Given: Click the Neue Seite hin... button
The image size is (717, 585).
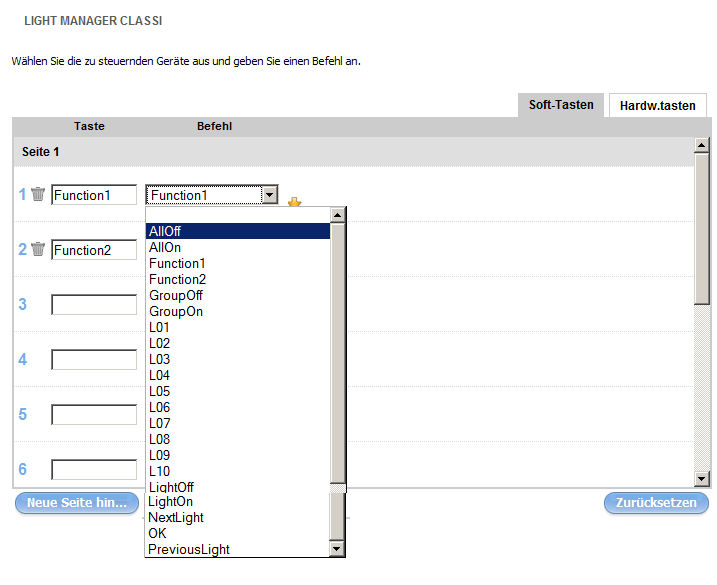Looking at the screenshot, I should pos(77,503).
